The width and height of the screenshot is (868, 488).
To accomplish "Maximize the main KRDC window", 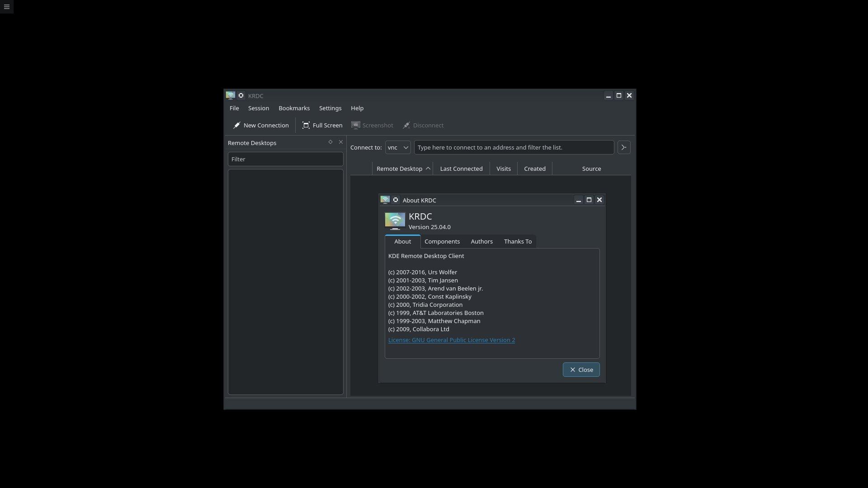I will click(x=619, y=95).
